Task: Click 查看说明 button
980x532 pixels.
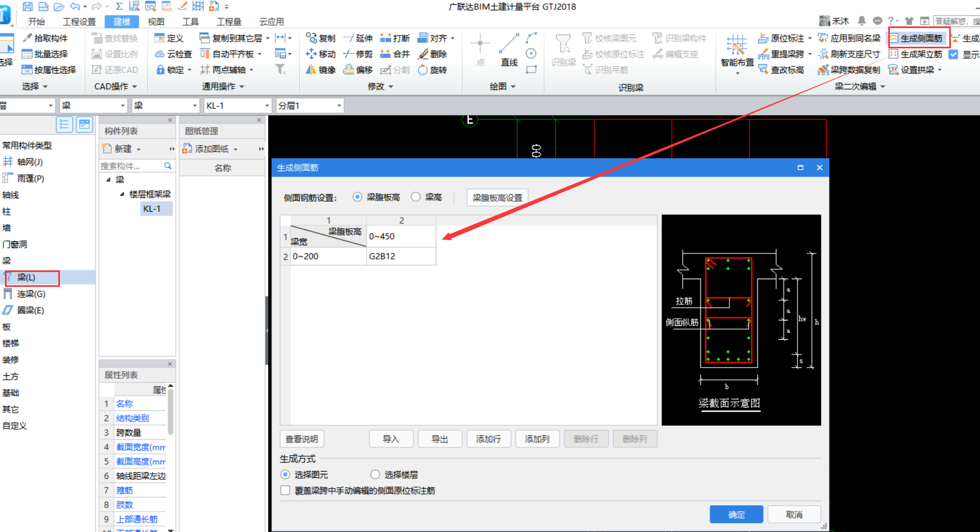Action: click(x=302, y=439)
